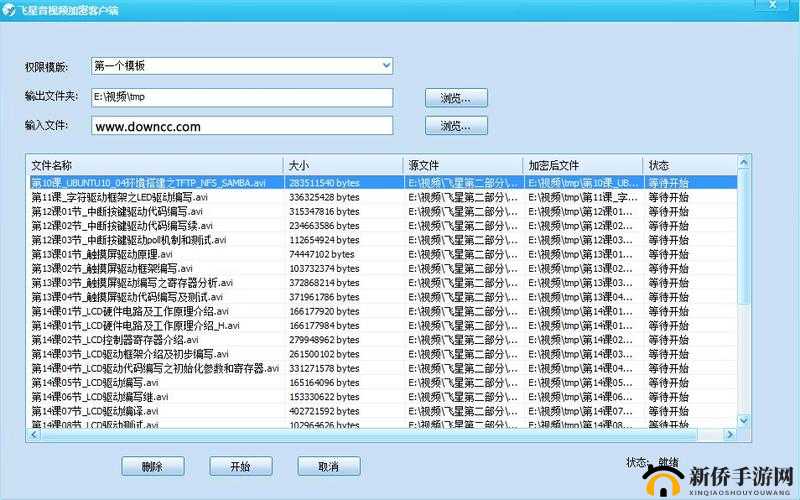800x500 pixels.
Task: Select row 第12课03节_中断按键驱动poll机制和测试.avi
Action: tap(383, 240)
